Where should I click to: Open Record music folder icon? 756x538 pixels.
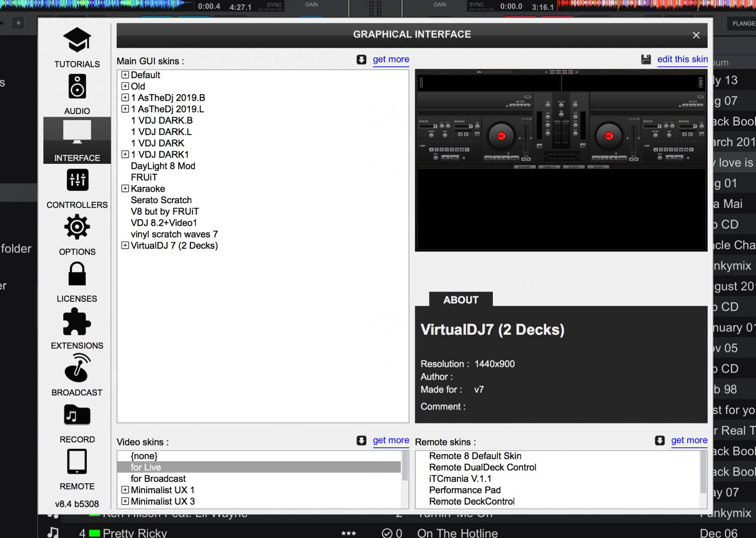(77, 414)
